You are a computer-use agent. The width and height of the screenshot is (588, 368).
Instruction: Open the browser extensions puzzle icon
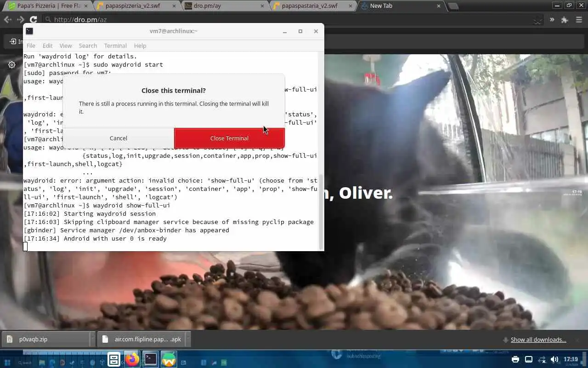click(x=565, y=20)
